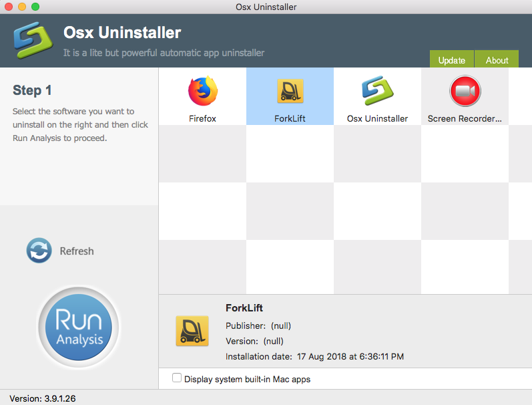Click the Screen Recorder... name label

tap(465, 118)
